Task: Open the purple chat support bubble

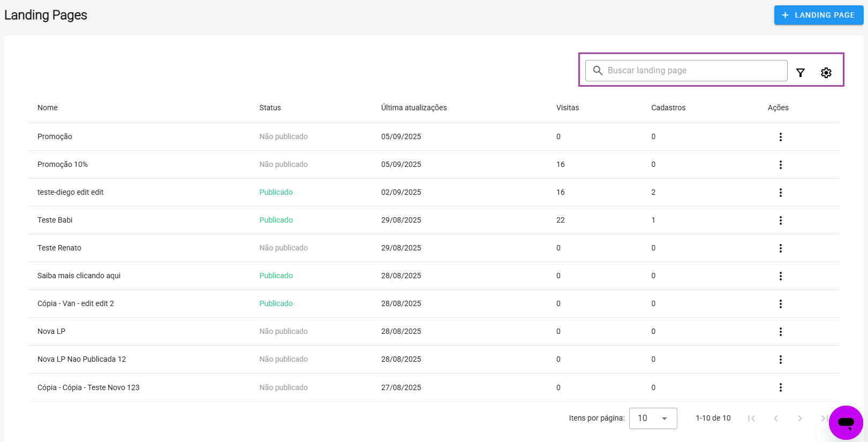Action: 846,422
